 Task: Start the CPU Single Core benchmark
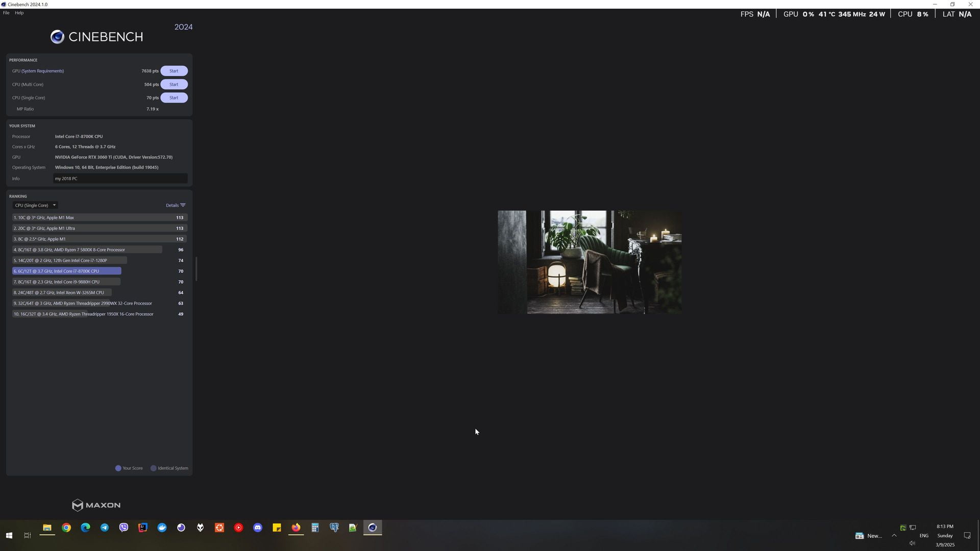[x=174, y=97]
